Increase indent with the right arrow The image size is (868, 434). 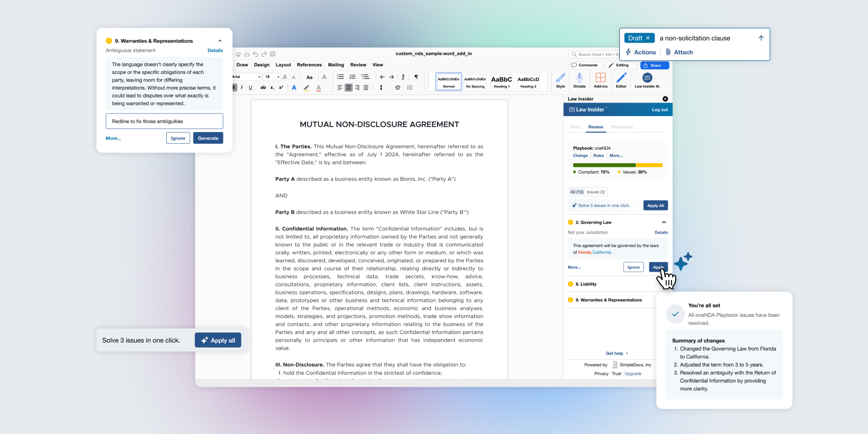point(391,77)
